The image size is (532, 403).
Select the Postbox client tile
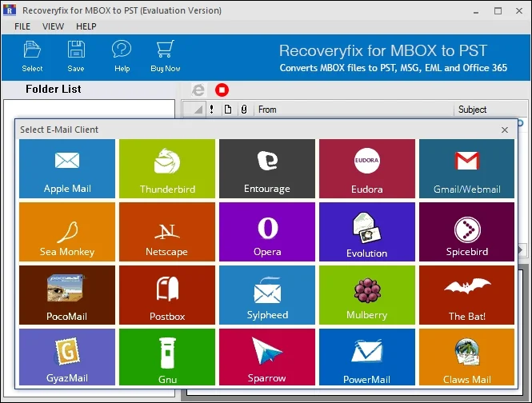coord(167,295)
